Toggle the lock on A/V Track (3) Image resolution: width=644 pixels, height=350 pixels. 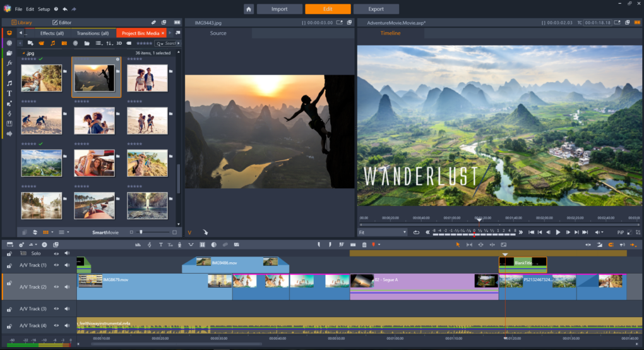click(9, 309)
